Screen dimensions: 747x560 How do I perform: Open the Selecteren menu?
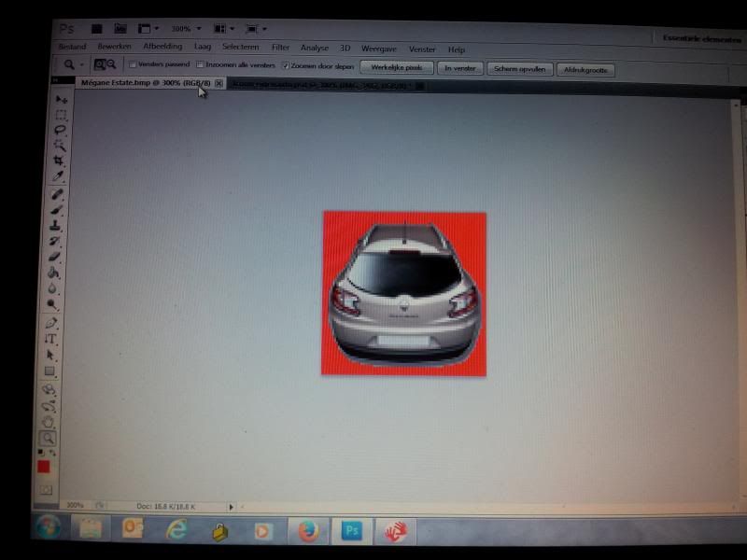tap(241, 47)
